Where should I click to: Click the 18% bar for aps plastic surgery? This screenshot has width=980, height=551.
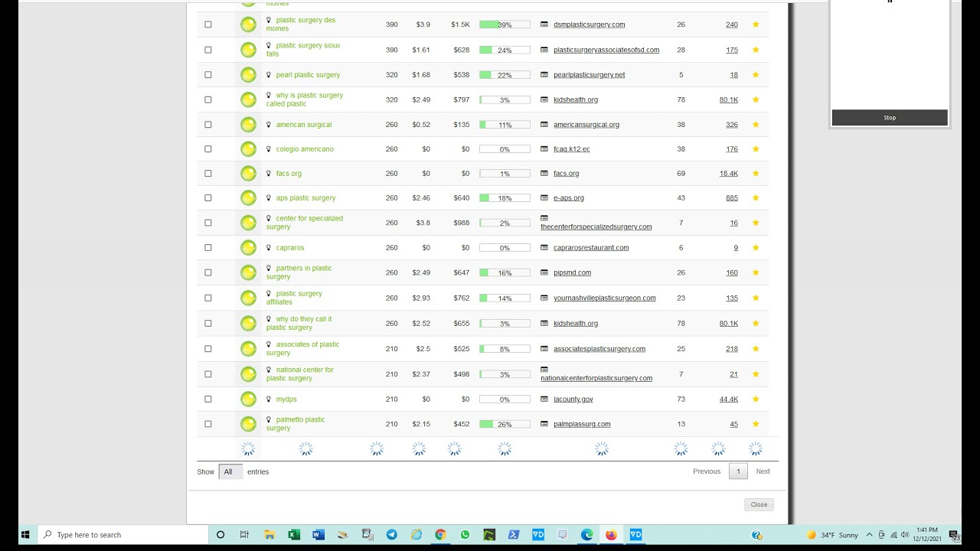pos(505,198)
